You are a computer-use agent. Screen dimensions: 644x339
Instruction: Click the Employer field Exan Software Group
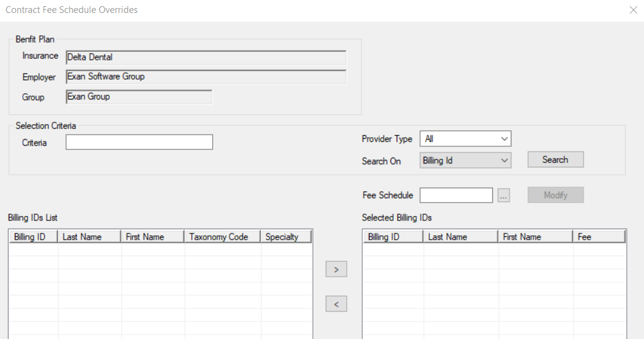click(x=205, y=77)
